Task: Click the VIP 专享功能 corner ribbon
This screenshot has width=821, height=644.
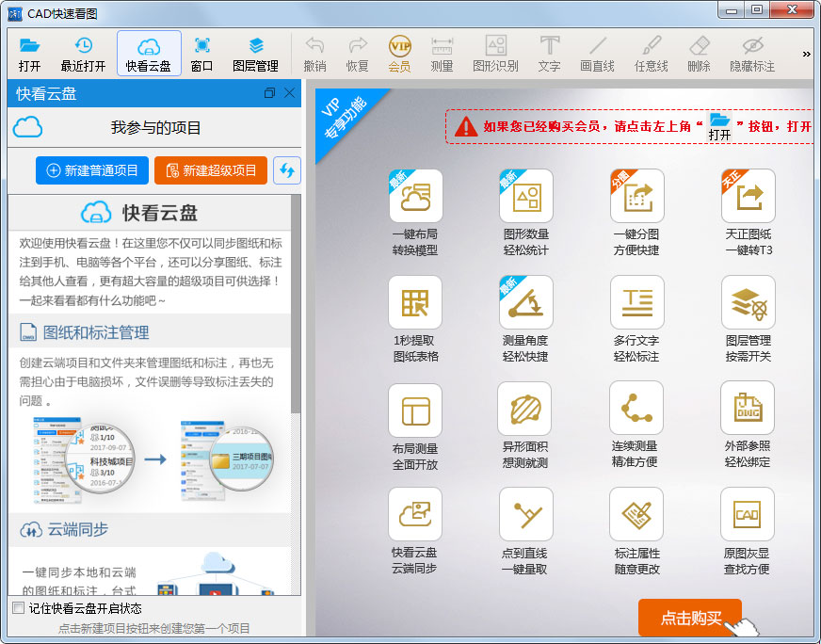Action: coord(346,118)
